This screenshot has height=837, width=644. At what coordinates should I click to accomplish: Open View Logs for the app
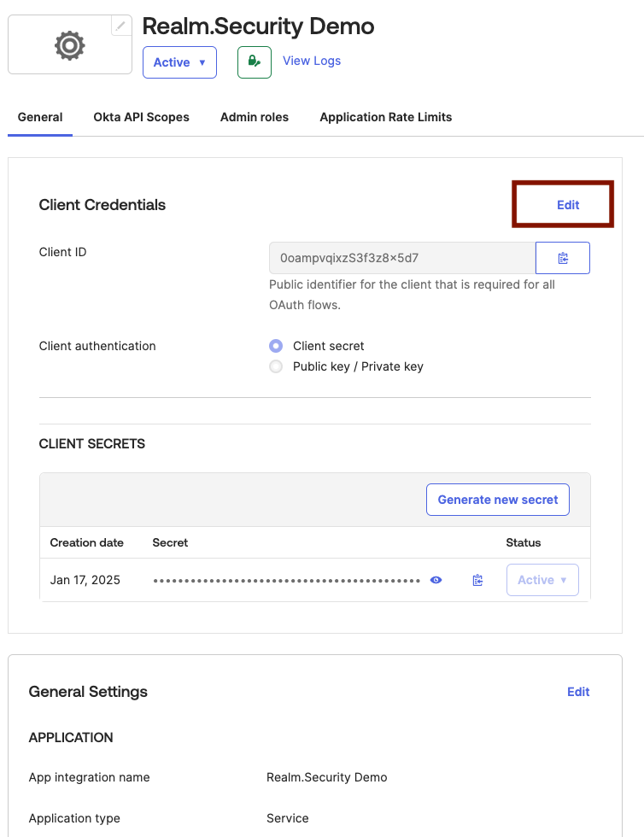tap(311, 61)
